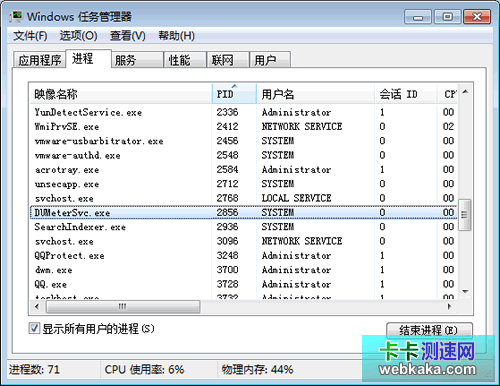Select svchost.exe with PID 3096
This screenshot has width=500, height=386.
(x=243, y=241)
